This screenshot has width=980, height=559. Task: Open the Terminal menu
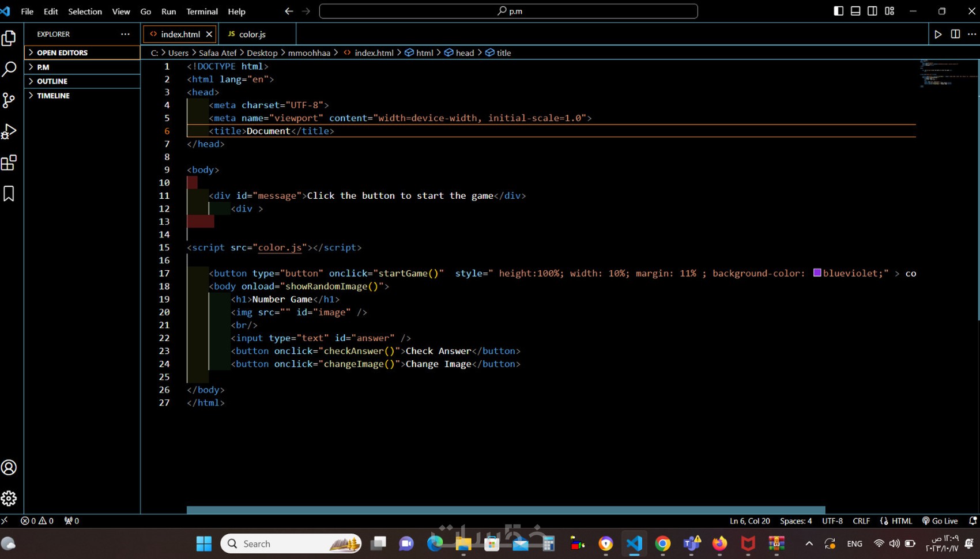(x=202, y=12)
